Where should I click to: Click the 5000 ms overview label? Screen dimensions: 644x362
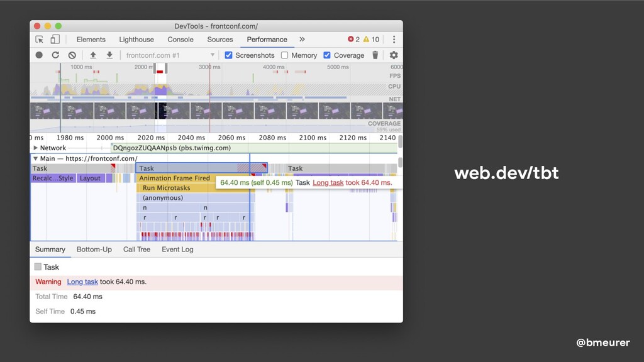pos(338,67)
